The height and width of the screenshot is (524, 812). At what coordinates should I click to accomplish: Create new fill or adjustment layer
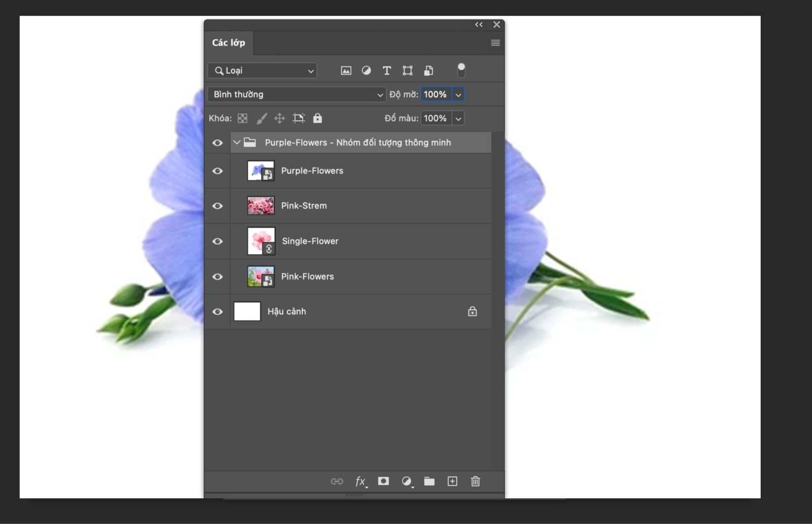click(x=407, y=481)
